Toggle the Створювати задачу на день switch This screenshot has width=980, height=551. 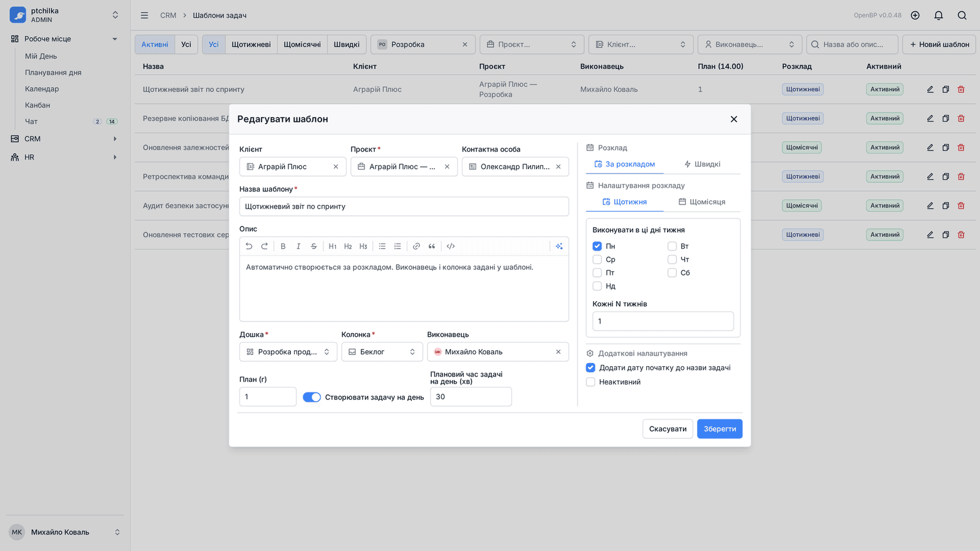pos(312,397)
